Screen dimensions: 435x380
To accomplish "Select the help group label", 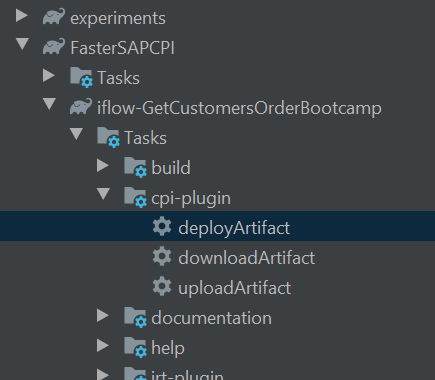I will point(168,349).
